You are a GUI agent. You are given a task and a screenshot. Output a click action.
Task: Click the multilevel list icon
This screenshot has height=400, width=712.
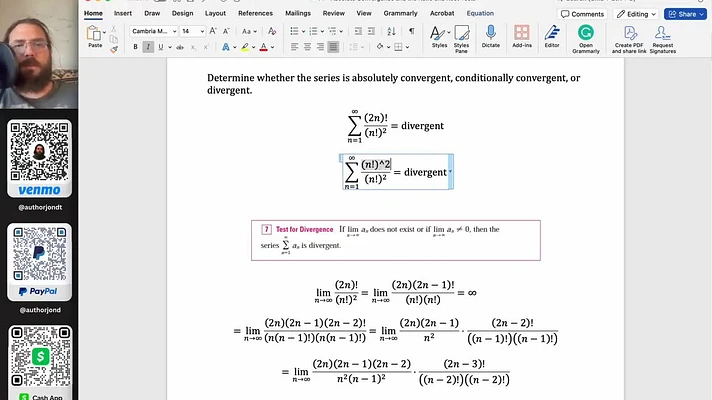click(332, 31)
